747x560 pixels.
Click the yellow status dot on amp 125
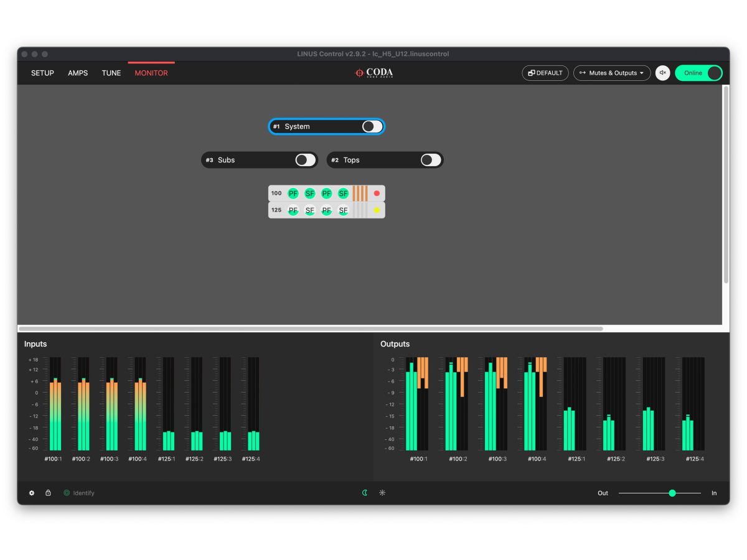(377, 210)
